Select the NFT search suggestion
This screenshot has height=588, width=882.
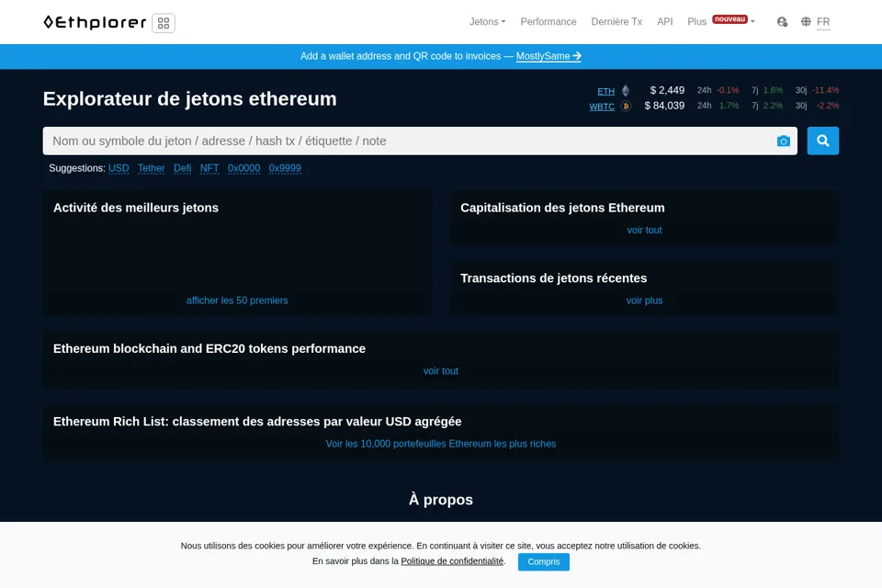[209, 168]
